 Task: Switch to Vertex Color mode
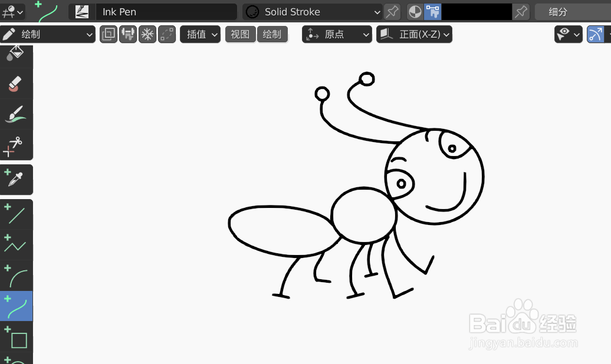432,12
